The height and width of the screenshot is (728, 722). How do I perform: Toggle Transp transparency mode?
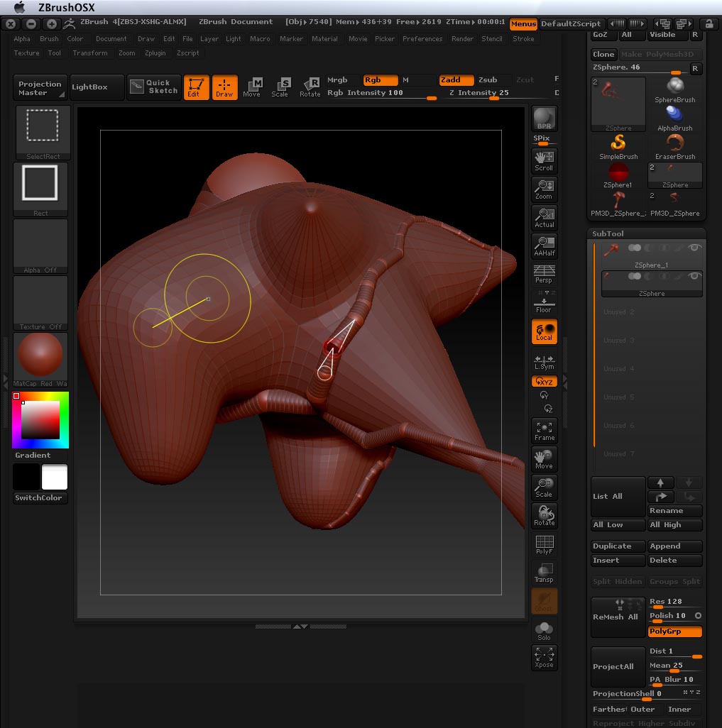pos(544,573)
